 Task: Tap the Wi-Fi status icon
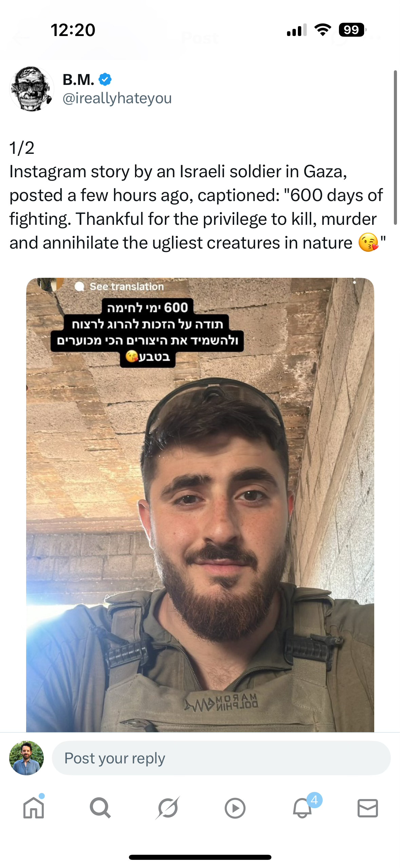[323, 30]
